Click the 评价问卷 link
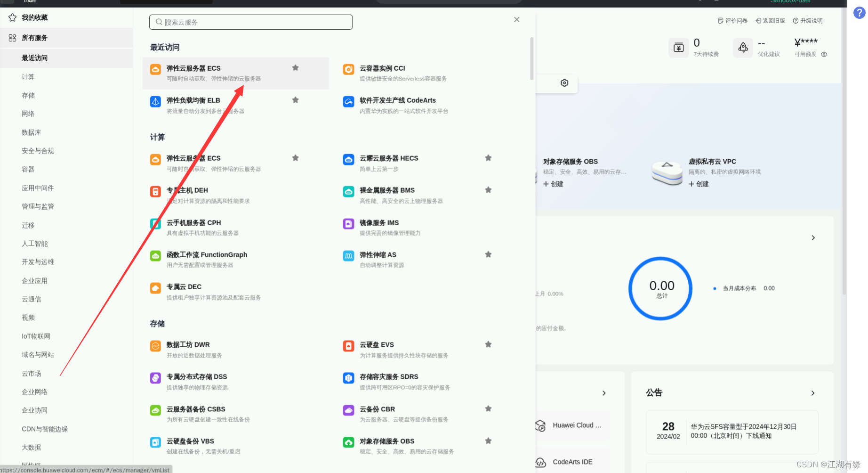The width and height of the screenshot is (868, 473). [x=733, y=21]
